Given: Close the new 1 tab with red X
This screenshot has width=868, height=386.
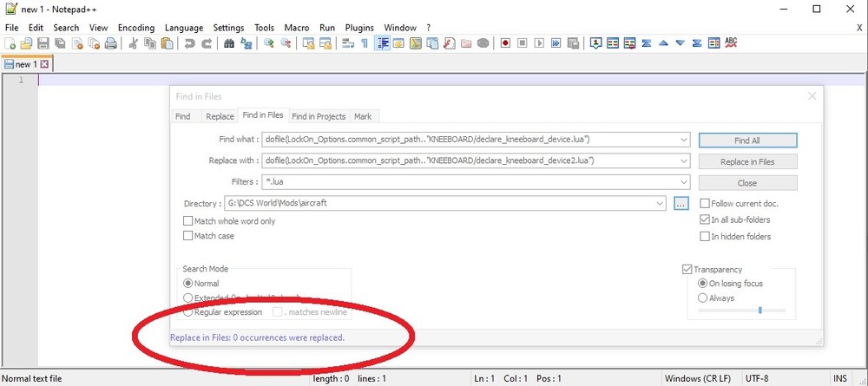Looking at the screenshot, I should click(45, 65).
